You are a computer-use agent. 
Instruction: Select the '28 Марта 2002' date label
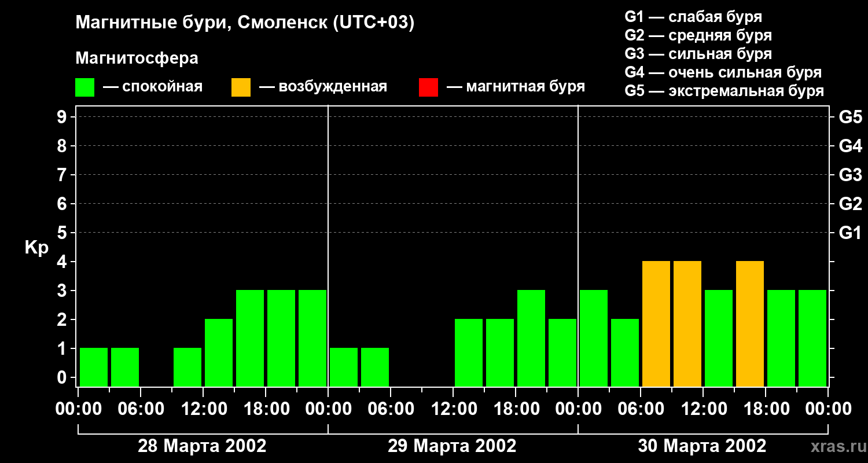[x=202, y=446]
